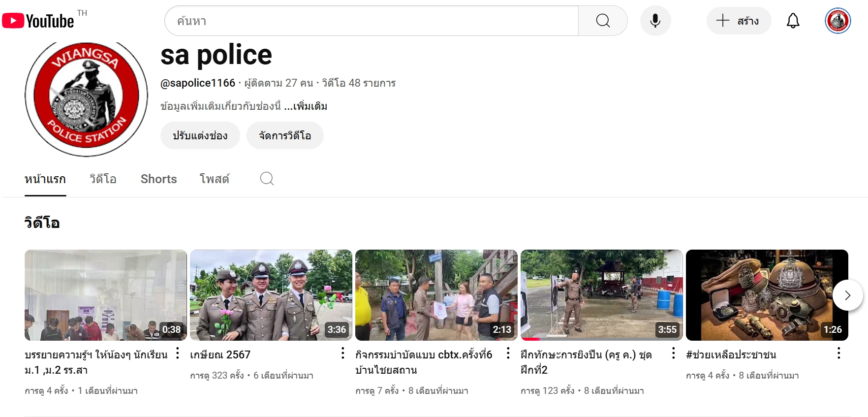Click the จัดการวิดีโอ manage videos button
Screen dimensions: 868x417
tap(285, 136)
